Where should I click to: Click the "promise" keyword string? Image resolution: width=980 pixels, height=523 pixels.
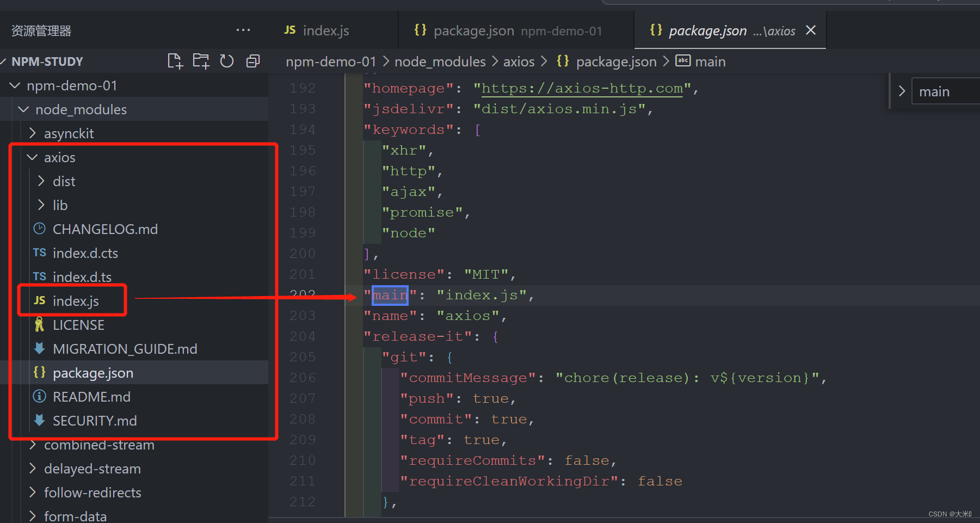[x=422, y=212]
